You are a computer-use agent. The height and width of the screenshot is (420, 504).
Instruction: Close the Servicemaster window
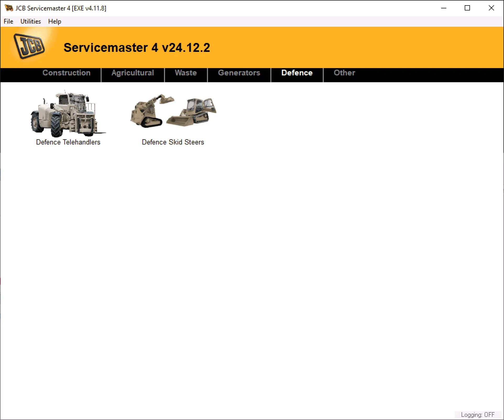[x=491, y=8]
